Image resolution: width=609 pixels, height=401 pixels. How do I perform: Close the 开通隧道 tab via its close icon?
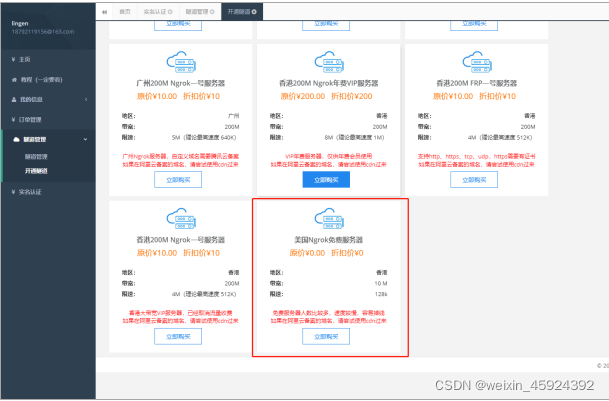254,12
